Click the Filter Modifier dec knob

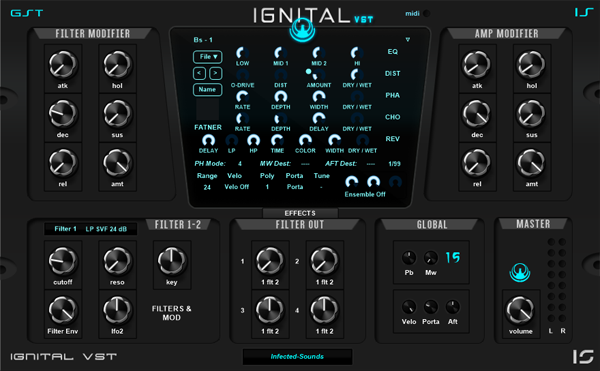pos(62,114)
